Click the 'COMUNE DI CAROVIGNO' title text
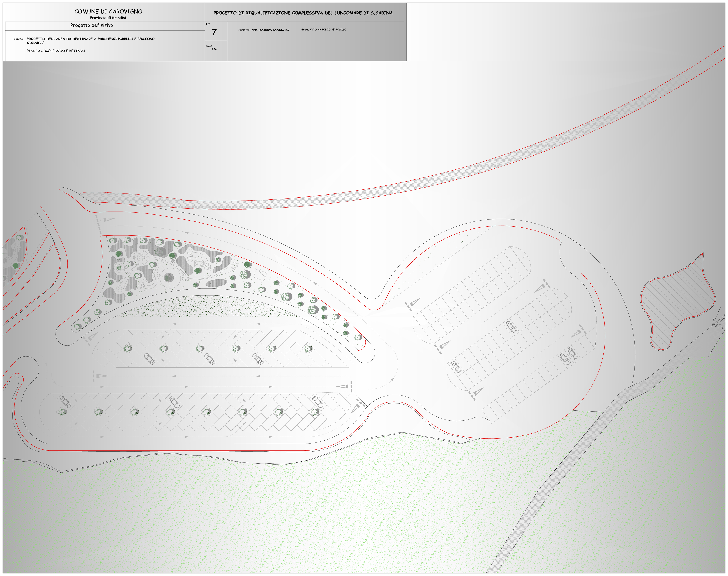 tap(108, 11)
